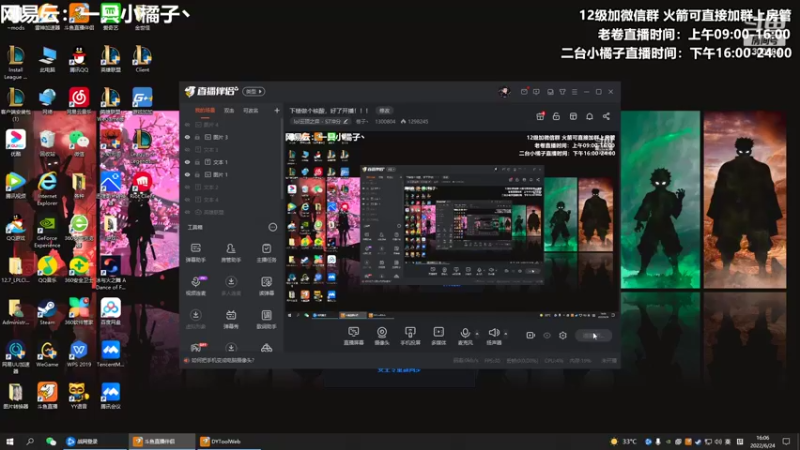Toggle the lock on 文本1 layer
This screenshot has width=800, height=450.
coord(197,162)
